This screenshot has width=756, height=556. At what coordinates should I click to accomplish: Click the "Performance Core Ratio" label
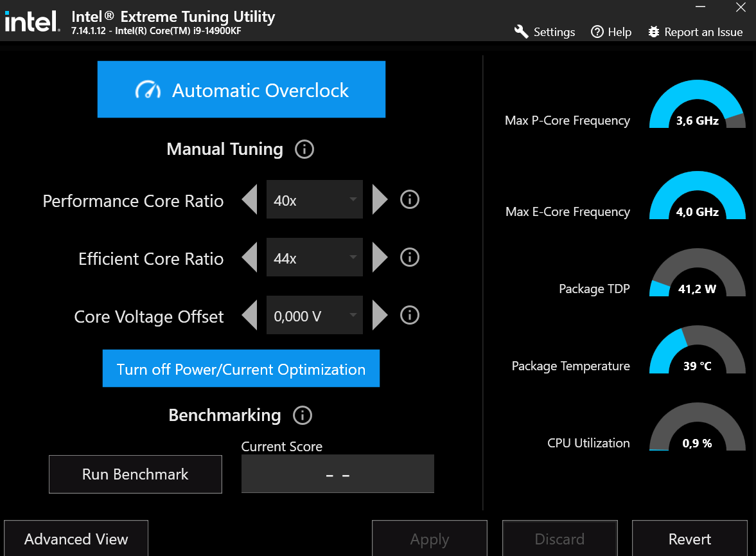click(133, 201)
